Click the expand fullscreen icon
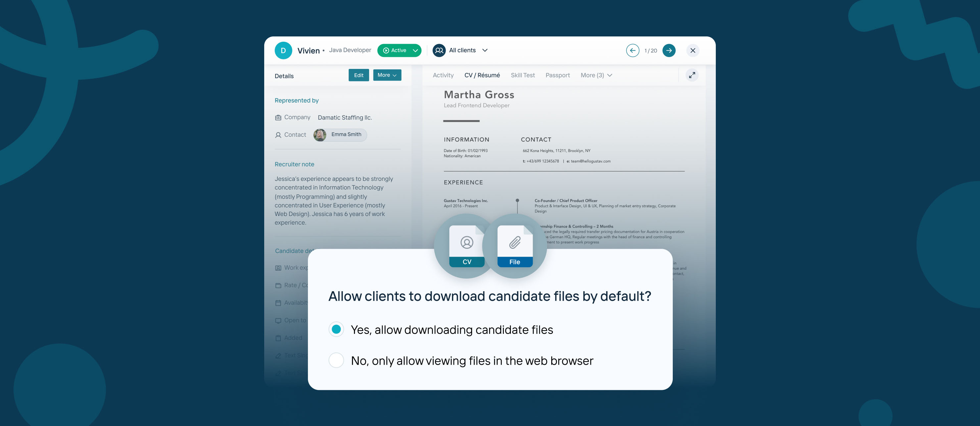This screenshot has height=426, width=980. pyautogui.click(x=692, y=75)
